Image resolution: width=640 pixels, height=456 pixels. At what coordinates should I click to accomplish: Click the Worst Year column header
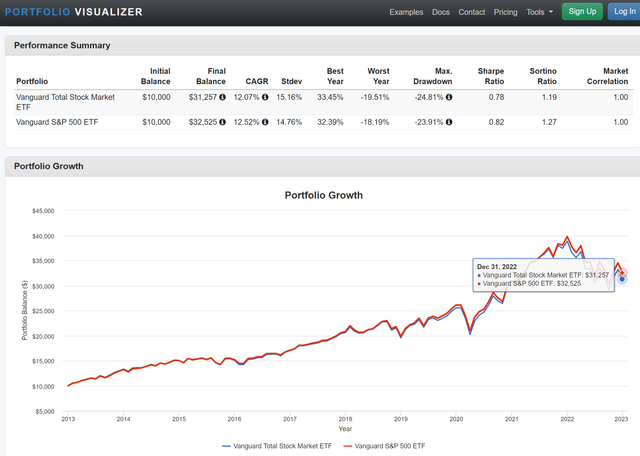tap(378, 76)
